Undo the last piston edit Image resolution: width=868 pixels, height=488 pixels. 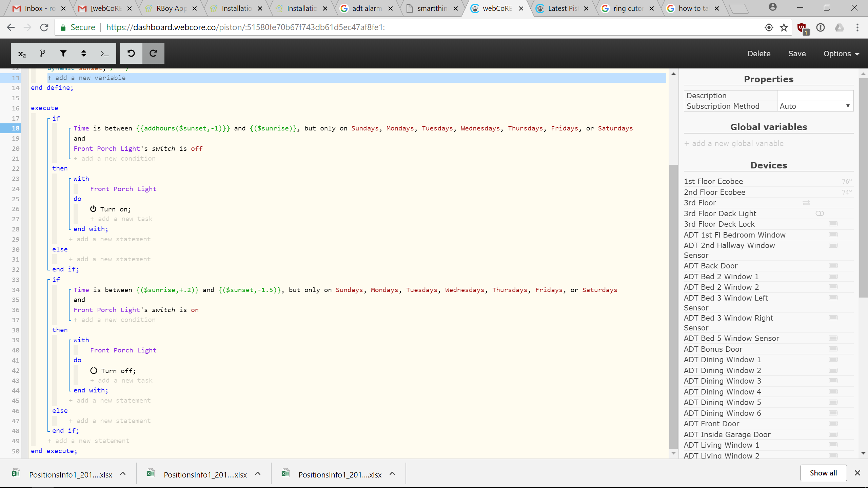pos(131,54)
